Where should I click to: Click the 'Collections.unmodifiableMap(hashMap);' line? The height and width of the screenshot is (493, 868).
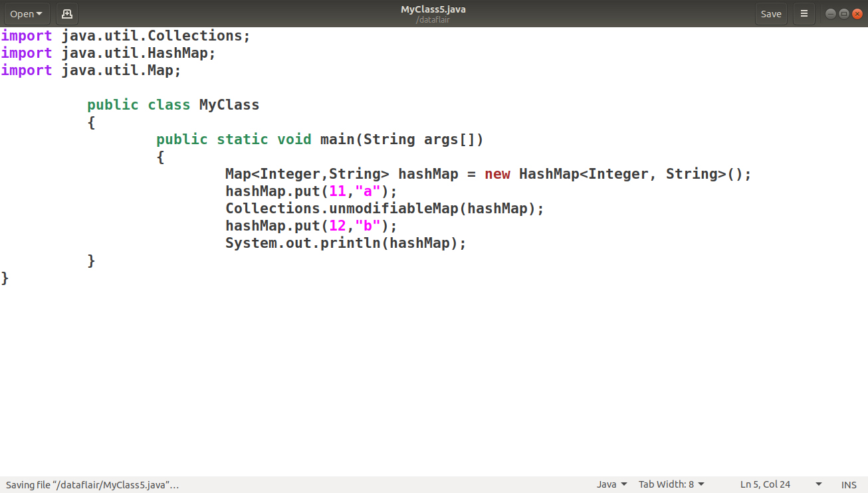click(385, 209)
